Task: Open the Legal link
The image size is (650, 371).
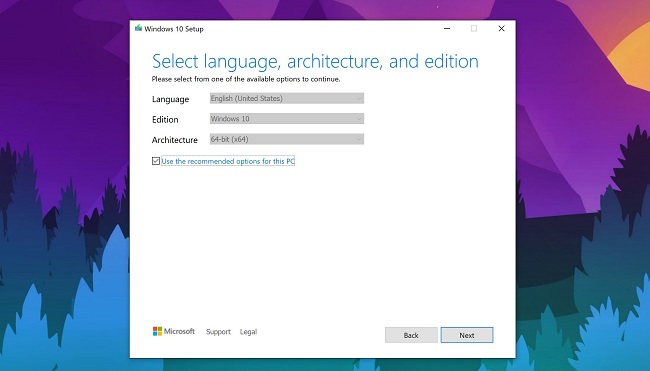Action: tap(248, 332)
